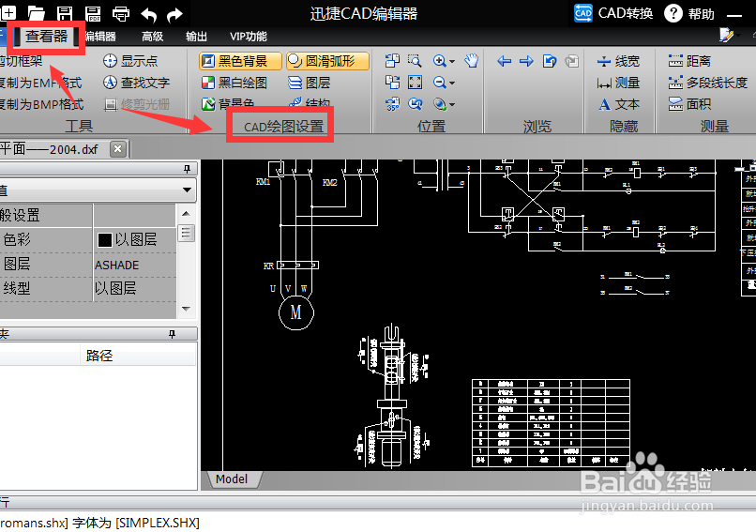Click the edit pencil icon at top right
The height and width of the screenshot is (532, 756).
tap(726, 35)
